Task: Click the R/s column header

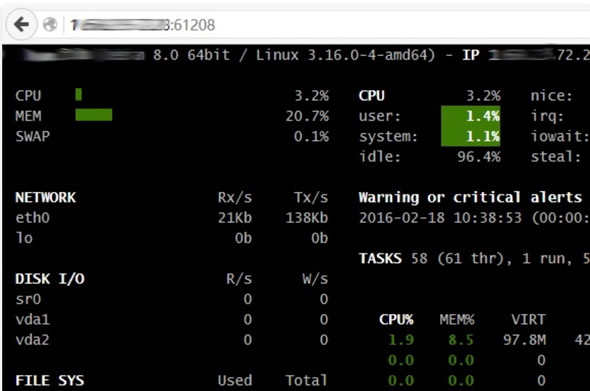Action: (239, 278)
